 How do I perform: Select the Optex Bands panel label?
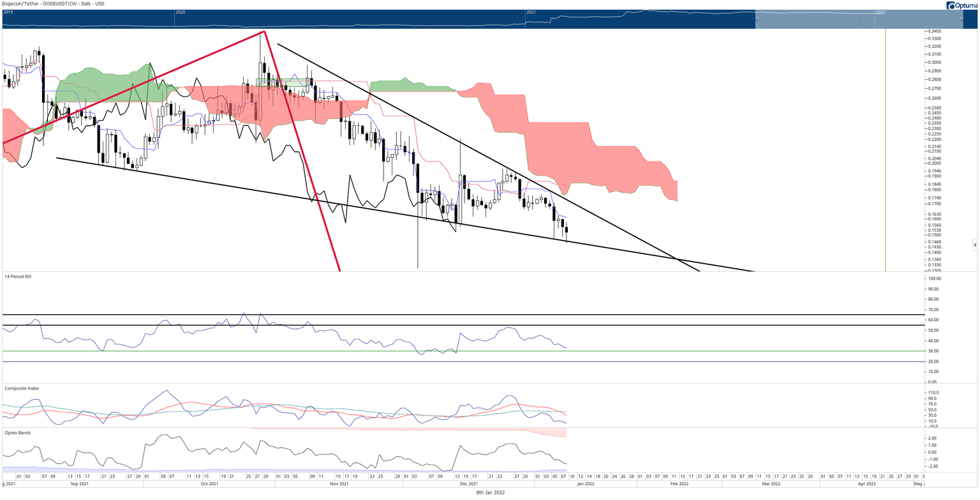(x=17, y=432)
